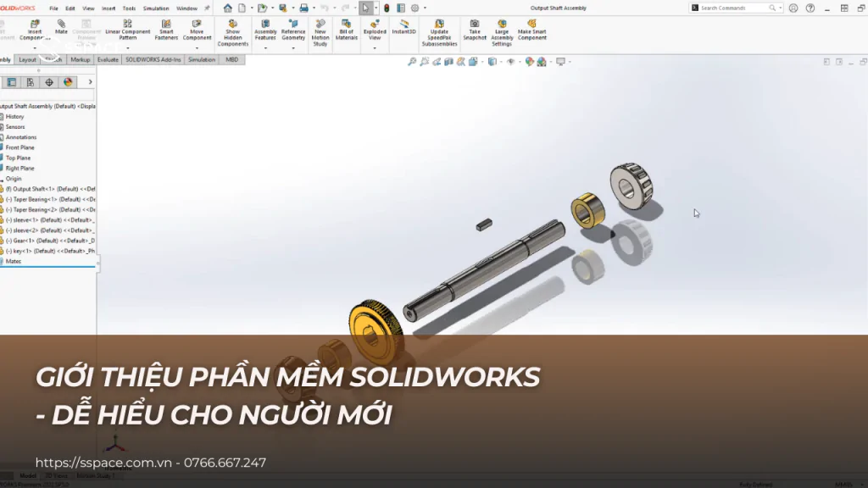Click Zoom to Fit in view toolbar
The height and width of the screenshot is (488, 868).
[x=412, y=62]
